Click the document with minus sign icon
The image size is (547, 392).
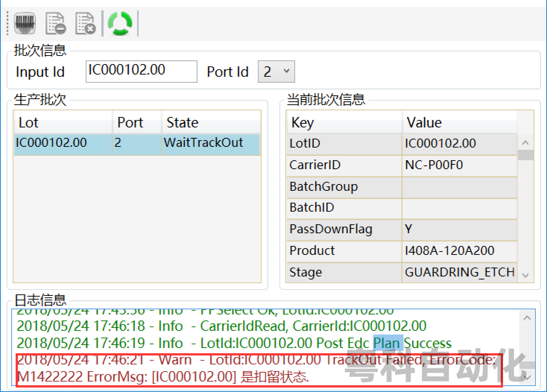(x=55, y=23)
